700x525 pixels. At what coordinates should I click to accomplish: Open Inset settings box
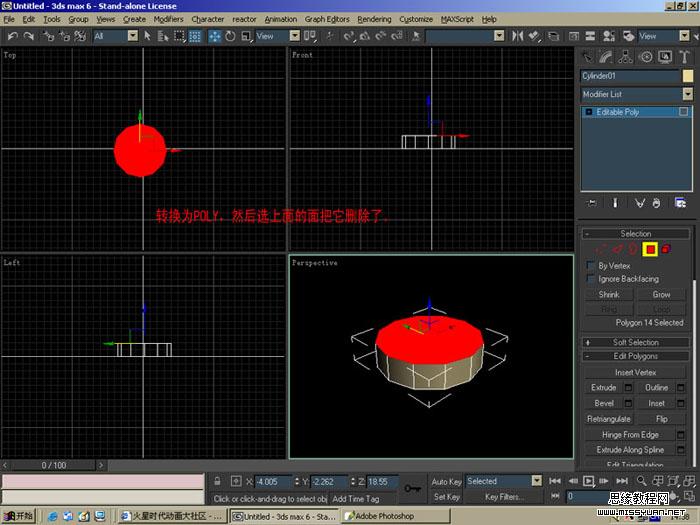pyautogui.click(x=680, y=403)
